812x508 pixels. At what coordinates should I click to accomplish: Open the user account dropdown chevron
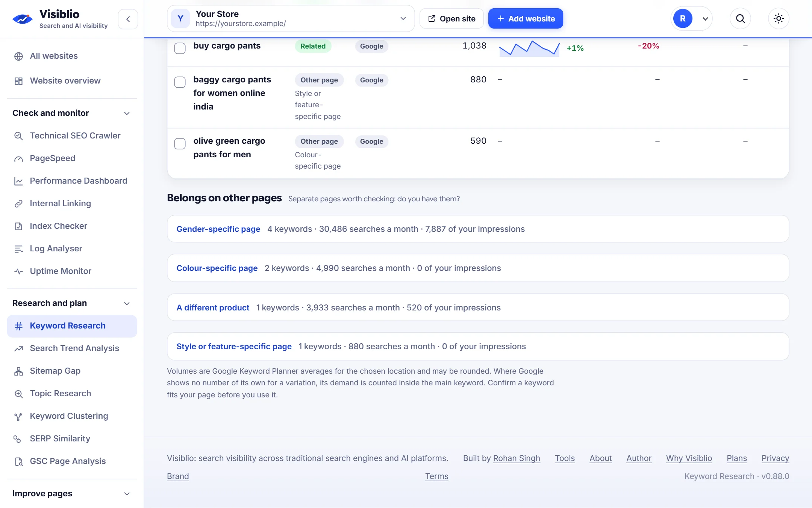coord(705,19)
